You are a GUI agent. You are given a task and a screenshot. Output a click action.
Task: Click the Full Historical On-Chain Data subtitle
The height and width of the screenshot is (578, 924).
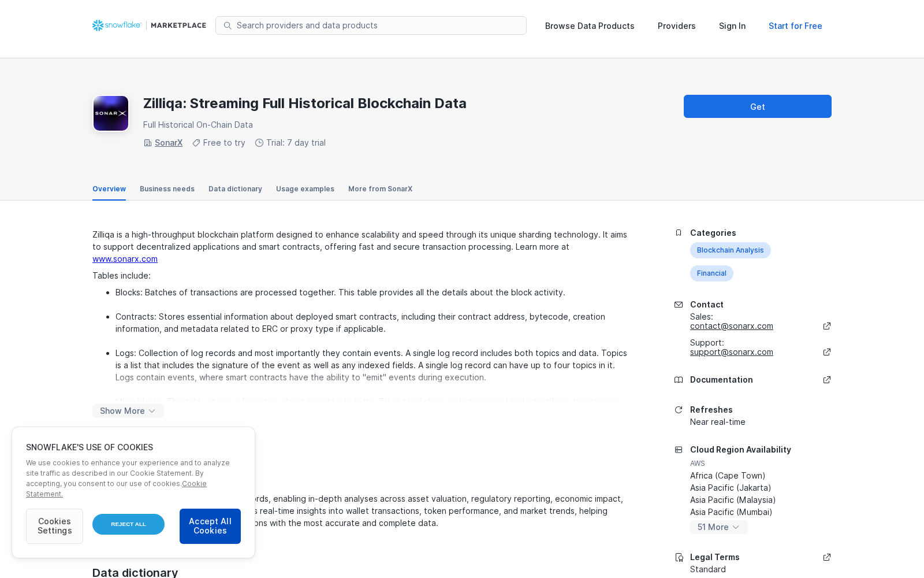198,125
